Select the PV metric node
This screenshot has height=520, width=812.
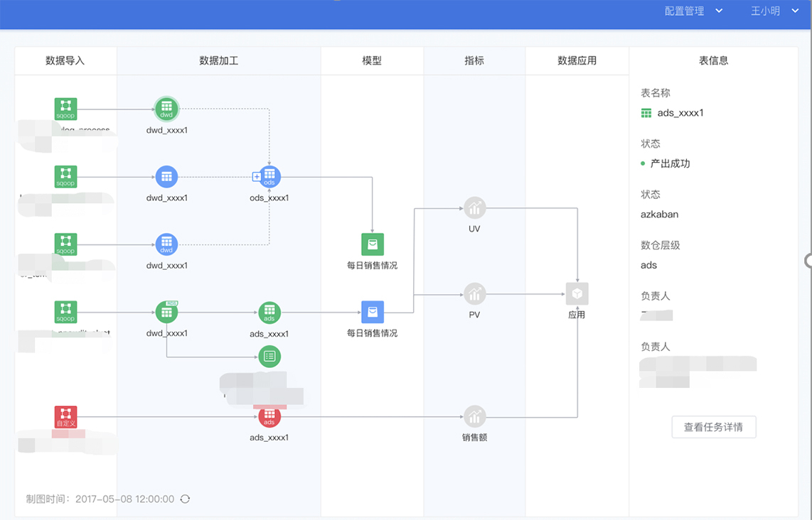point(474,293)
